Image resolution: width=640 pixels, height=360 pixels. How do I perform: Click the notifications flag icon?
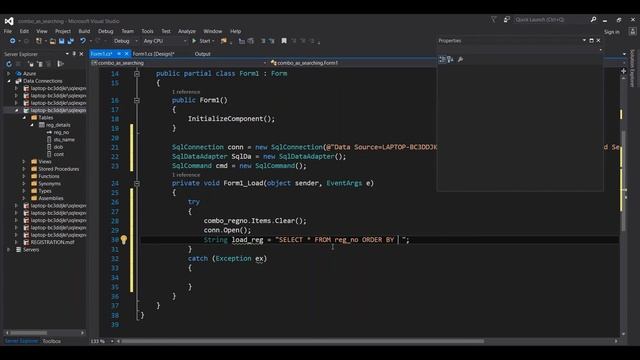tap(493, 20)
